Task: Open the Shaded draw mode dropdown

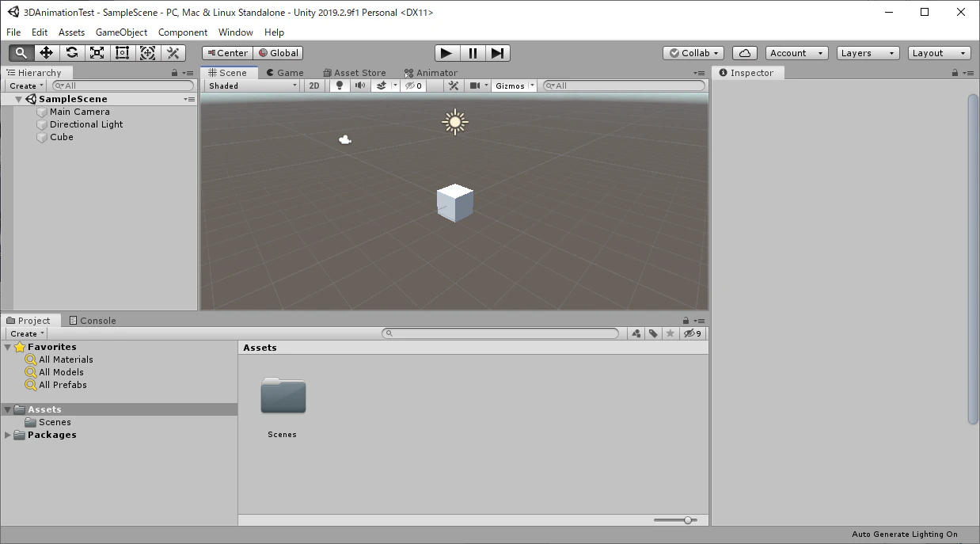Action: (x=253, y=86)
